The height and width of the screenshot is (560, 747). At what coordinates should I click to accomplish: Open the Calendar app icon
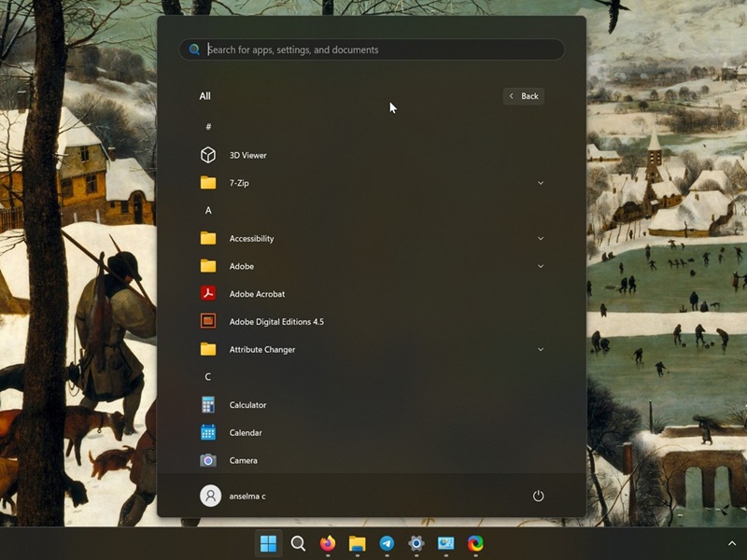point(208,432)
